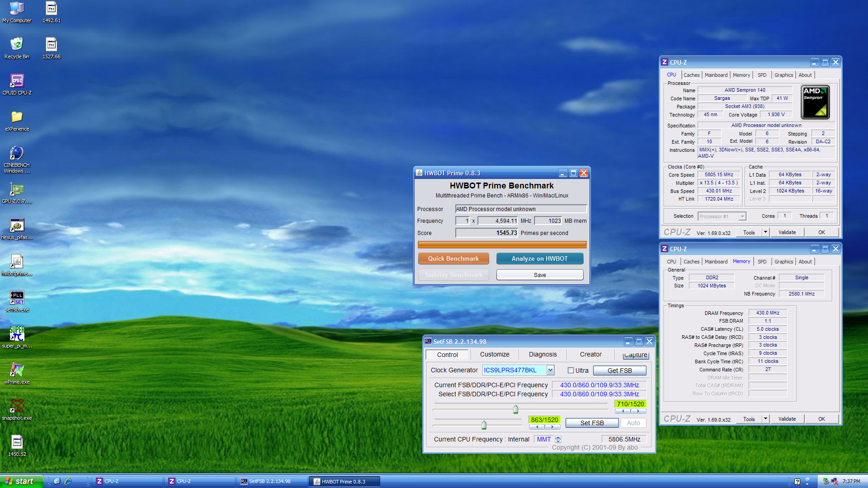
Task: Click OK in lower CPU-Z window
Action: (x=821, y=419)
